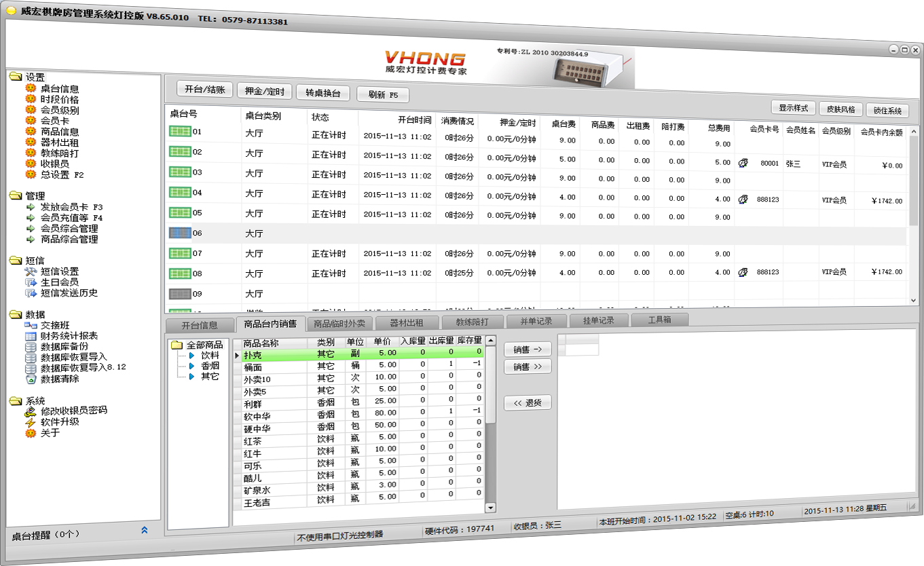Viewport: 924px width, 566px height.
Task: Open 器材出租 settings item
Action: [x=60, y=143]
